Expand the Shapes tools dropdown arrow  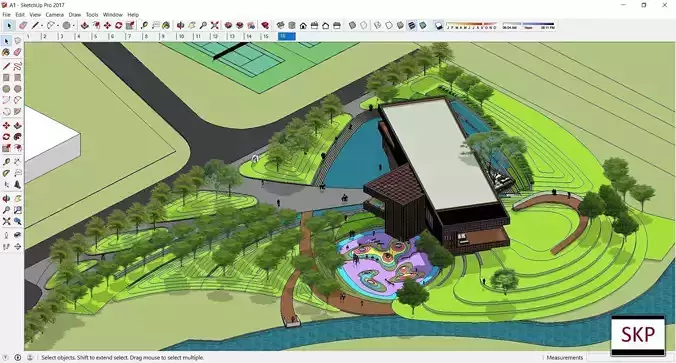(74, 26)
